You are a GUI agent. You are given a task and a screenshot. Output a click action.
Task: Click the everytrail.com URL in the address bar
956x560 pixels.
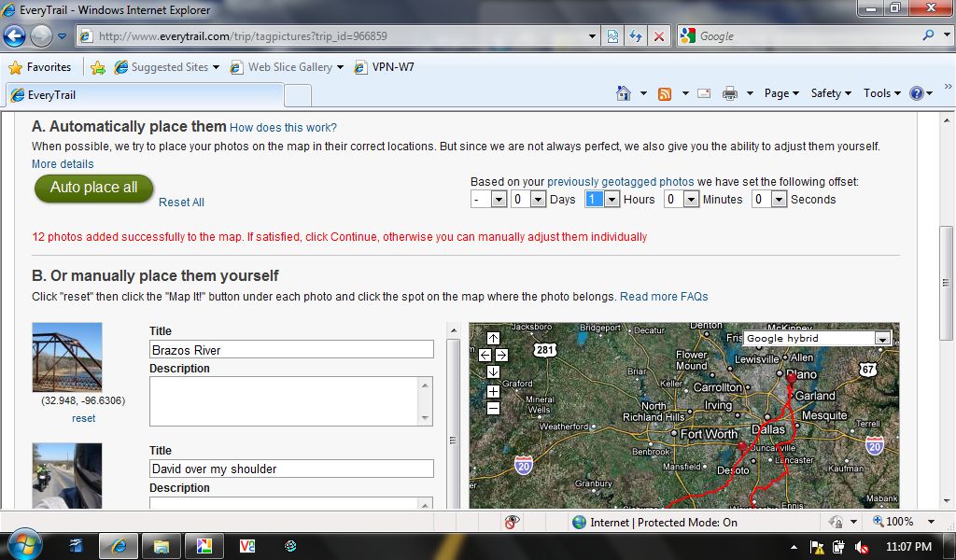pos(243,36)
